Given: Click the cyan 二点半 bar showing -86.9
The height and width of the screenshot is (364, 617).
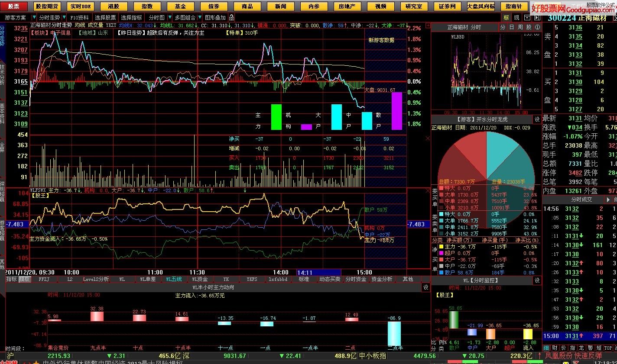Looking at the screenshot, I should [394, 333].
